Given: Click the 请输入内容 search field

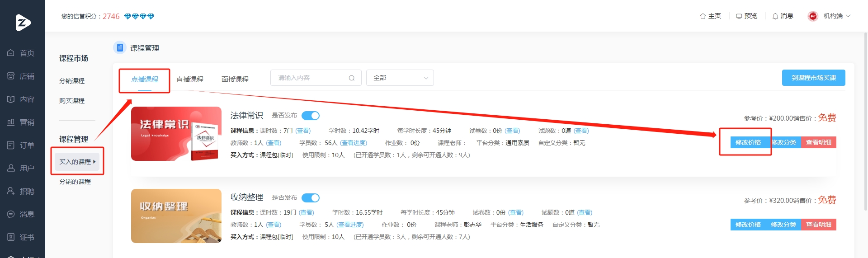Looking at the screenshot, I should (316, 78).
